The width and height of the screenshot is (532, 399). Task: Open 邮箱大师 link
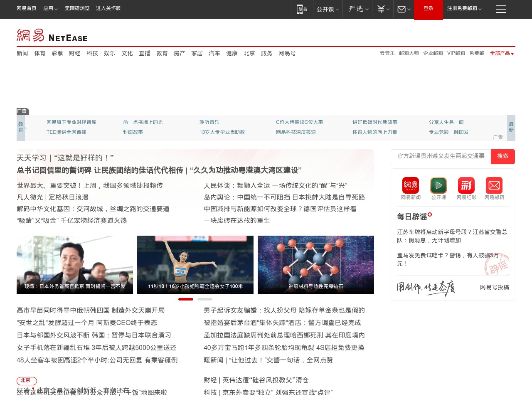pos(409,53)
